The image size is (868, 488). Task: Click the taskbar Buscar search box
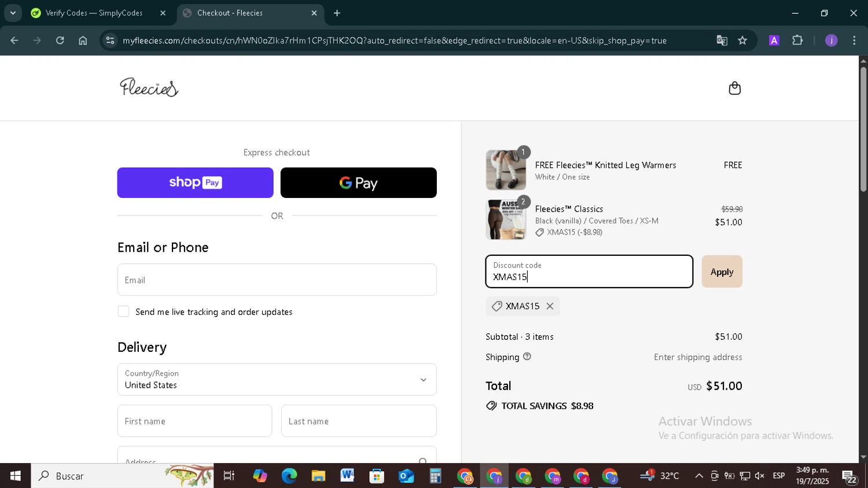[122, 476]
